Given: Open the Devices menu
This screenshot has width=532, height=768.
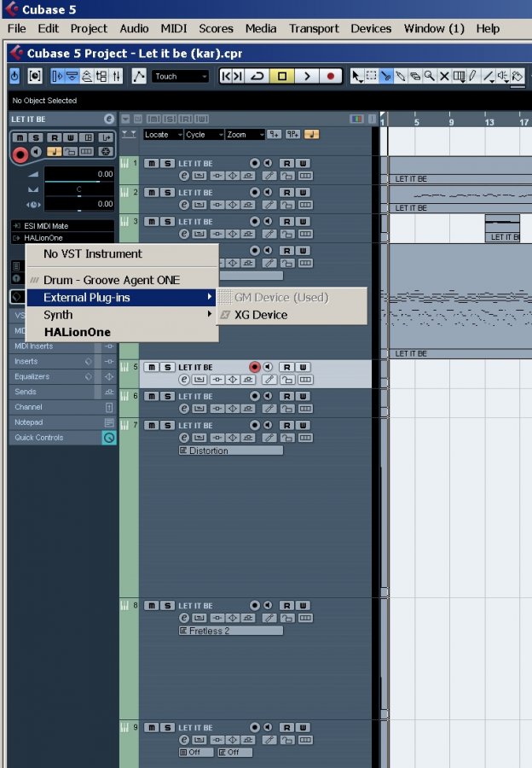Looking at the screenshot, I should [x=371, y=28].
